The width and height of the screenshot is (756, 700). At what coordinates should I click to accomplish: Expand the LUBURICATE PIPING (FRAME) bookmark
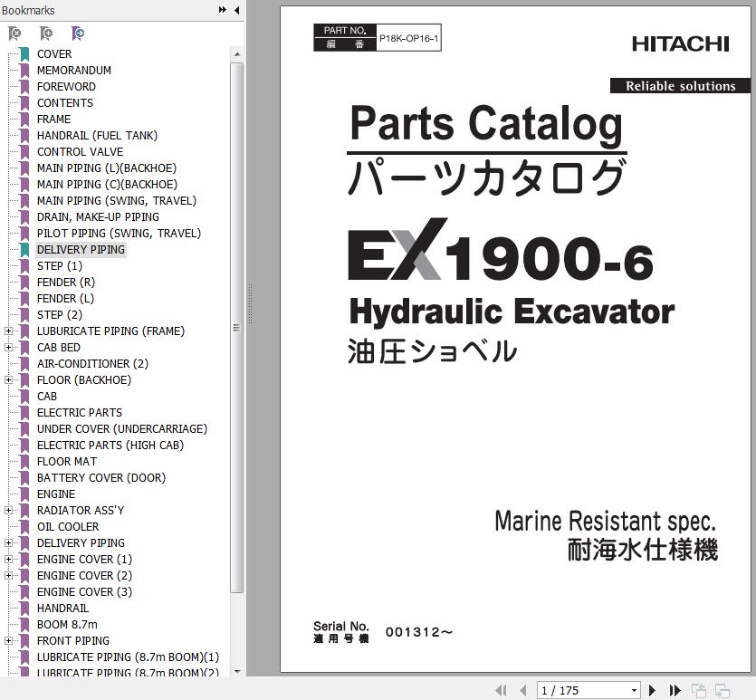(8, 331)
